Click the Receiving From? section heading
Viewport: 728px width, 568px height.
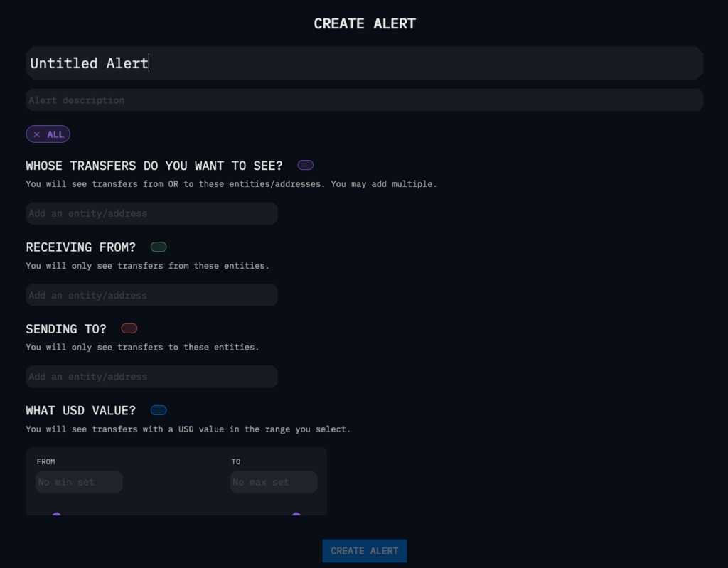point(81,247)
